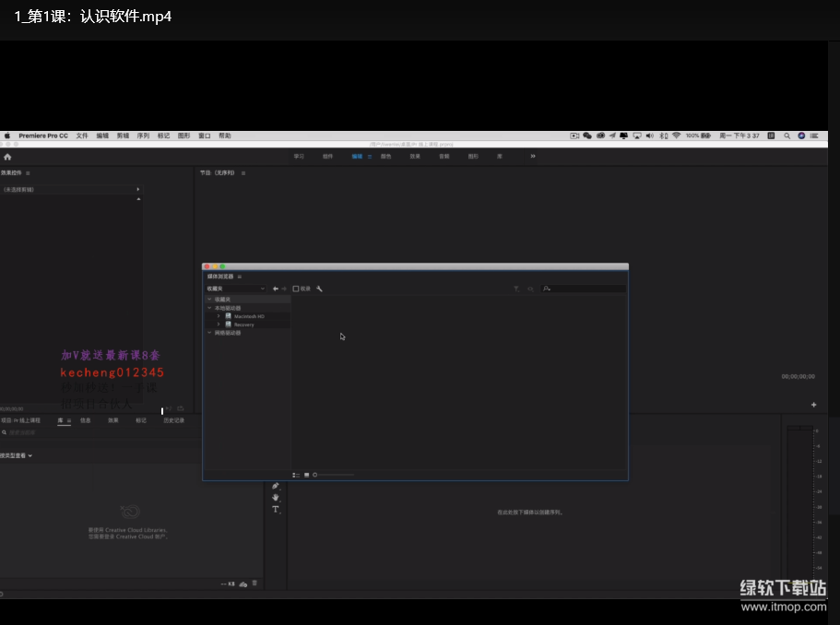
Task: Open WeChat in the menu bar
Action: 587,136
